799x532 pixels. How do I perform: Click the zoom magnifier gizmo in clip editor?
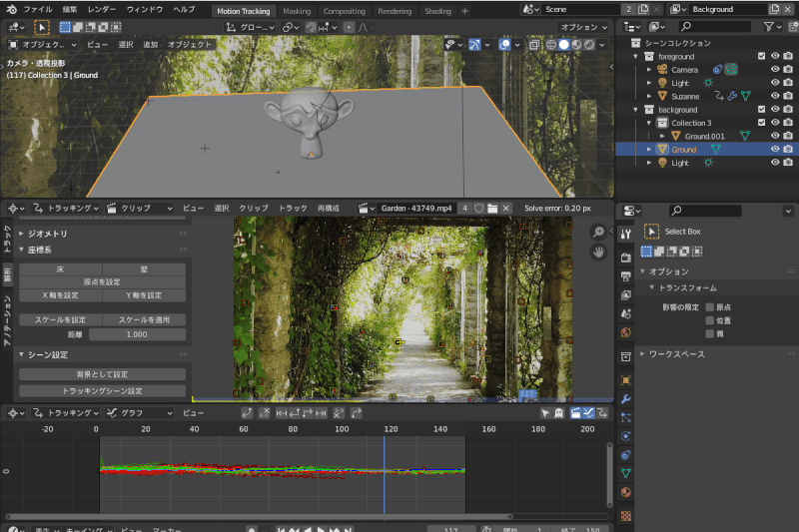598,233
